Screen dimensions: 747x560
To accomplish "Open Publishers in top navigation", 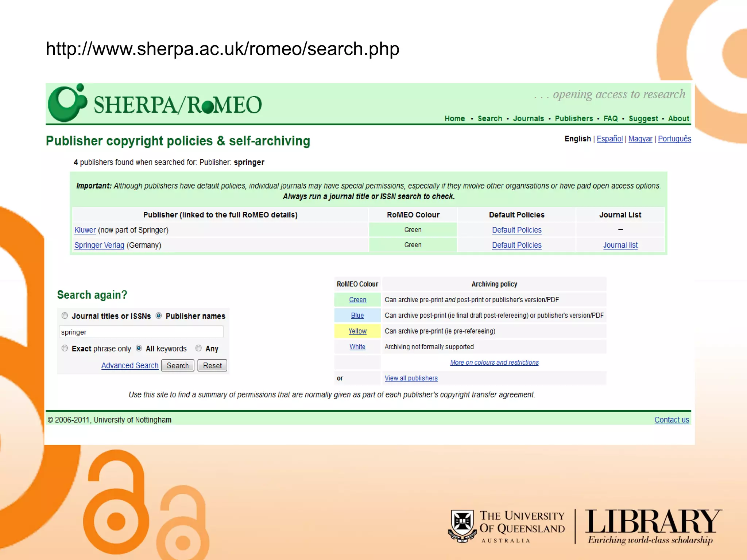I will 574,118.
